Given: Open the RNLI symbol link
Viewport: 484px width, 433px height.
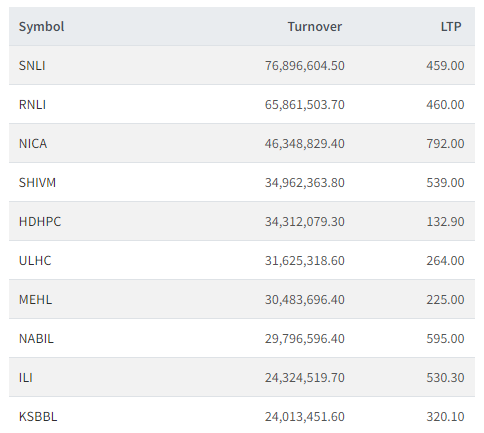Looking at the screenshot, I should (x=32, y=105).
